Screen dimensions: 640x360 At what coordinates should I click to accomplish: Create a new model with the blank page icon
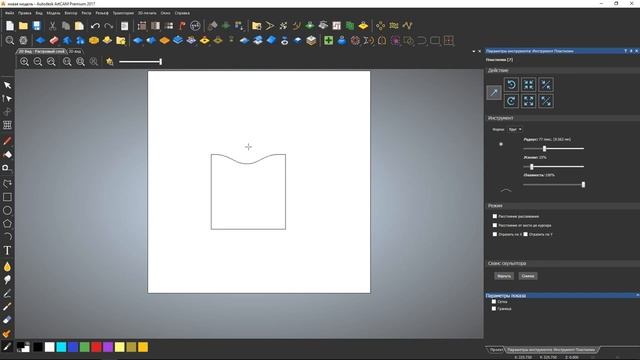coord(10,26)
